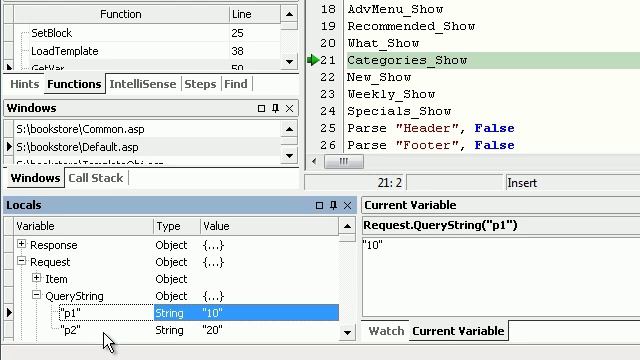Image resolution: width=640 pixels, height=360 pixels.
Task: Click code line 22 New_Show
Action: click(379, 77)
